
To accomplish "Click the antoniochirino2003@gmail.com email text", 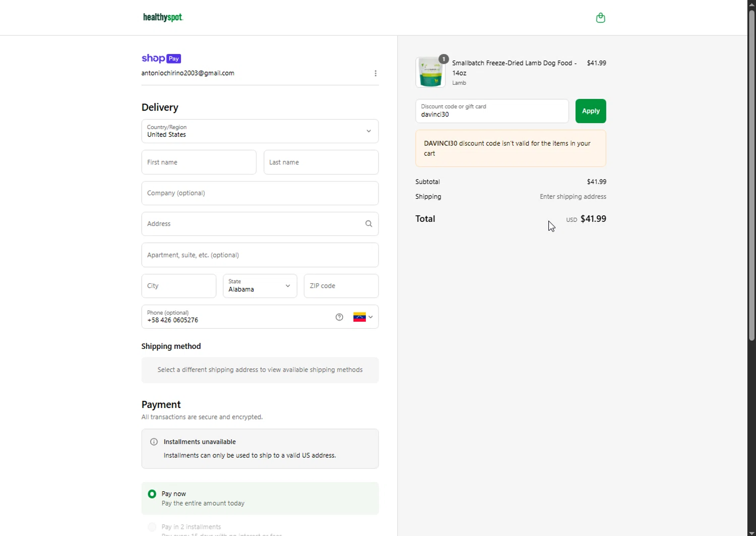I will pyautogui.click(x=188, y=73).
